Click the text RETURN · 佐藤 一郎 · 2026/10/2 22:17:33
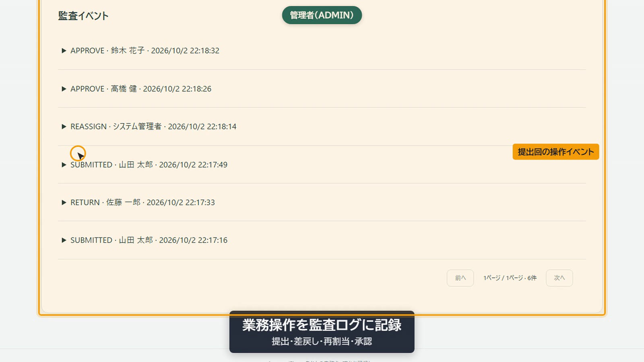The image size is (644, 362). tap(142, 203)
